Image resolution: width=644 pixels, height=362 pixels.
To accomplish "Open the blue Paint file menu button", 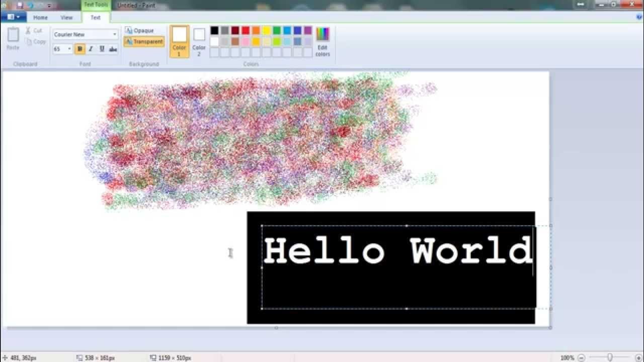I will pyautogui.click(x=14, y=17).
